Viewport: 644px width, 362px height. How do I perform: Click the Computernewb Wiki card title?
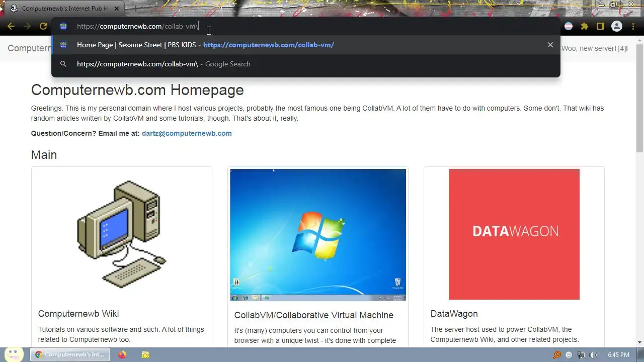[78, 314]
